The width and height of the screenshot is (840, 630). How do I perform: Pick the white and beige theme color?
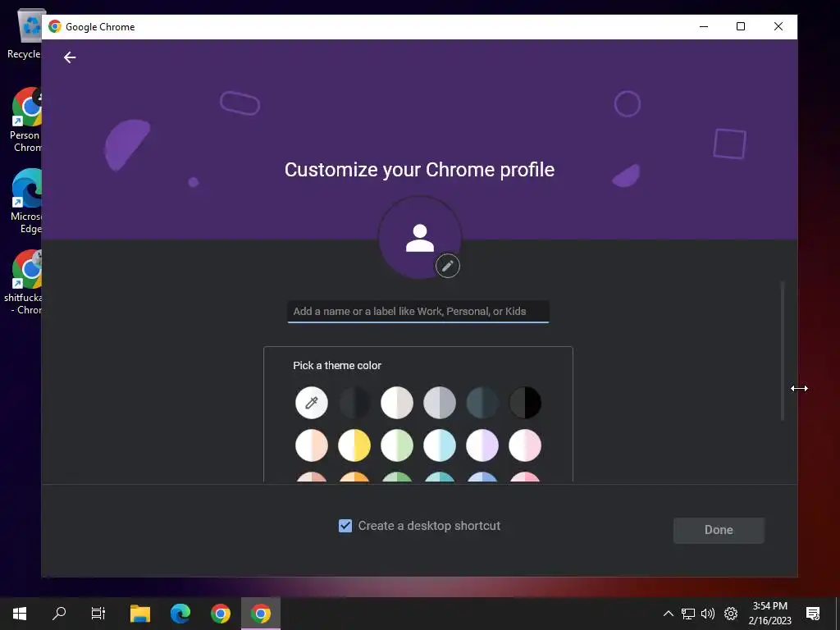click(397, 402)
